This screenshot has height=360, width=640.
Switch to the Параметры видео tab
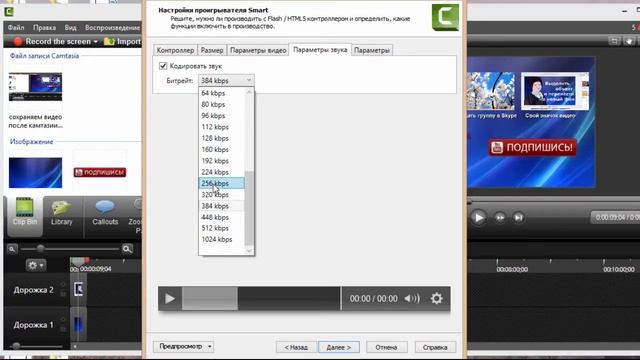tap(258, 50)
